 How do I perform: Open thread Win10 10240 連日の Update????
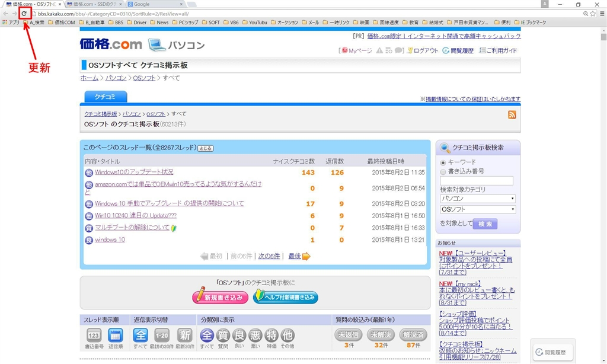tap(136, 215)
